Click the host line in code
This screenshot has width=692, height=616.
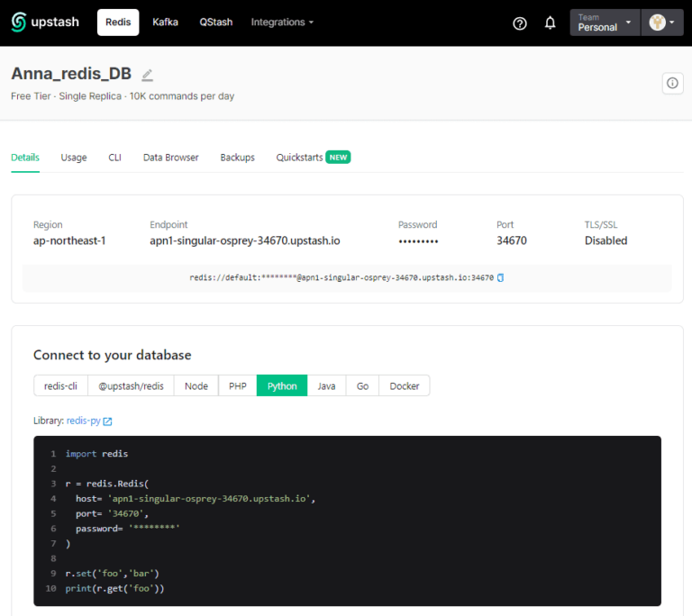pos(196,499)
